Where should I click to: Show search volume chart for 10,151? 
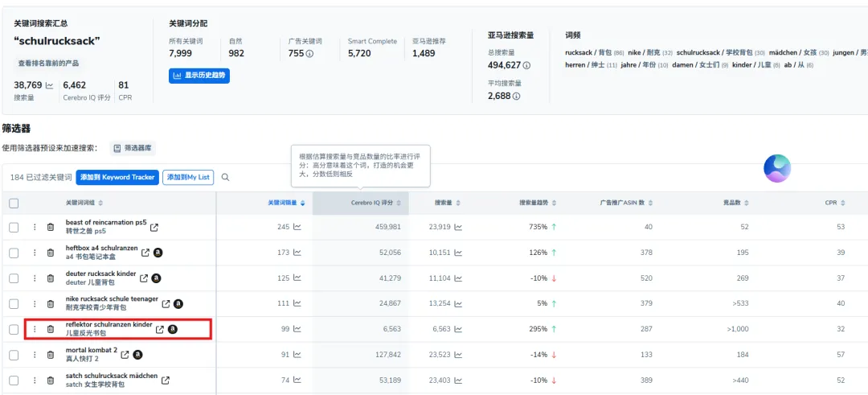[x=458, y=253]
